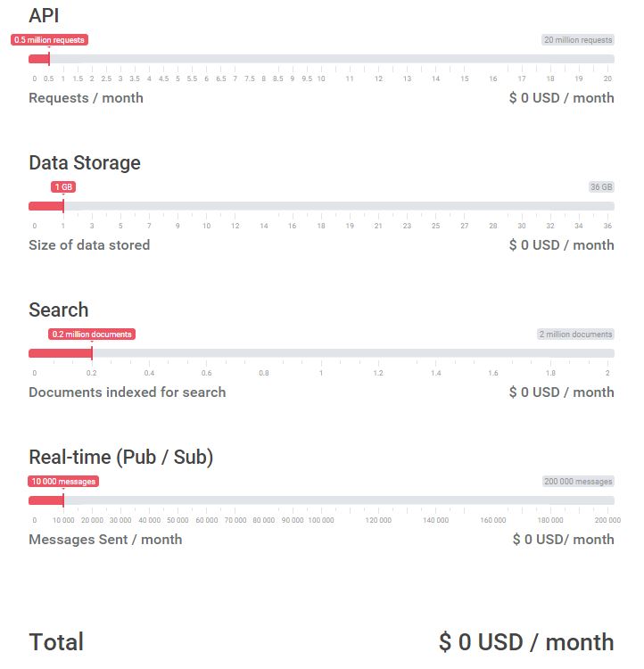The height and width of the screenshot is (669, 644).
Task: Set the Real-time slider to 100 000 messages
Action: [321, 500]
